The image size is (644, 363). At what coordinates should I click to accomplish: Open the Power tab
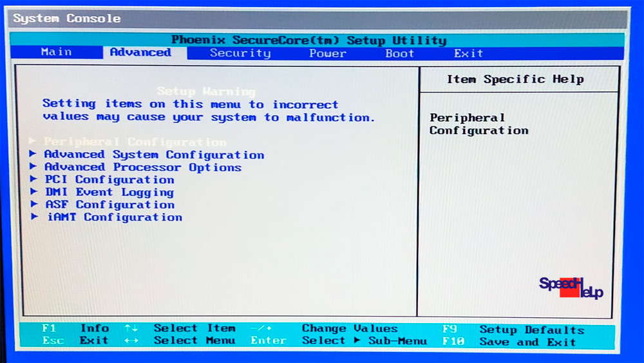(x=327, y=53)
